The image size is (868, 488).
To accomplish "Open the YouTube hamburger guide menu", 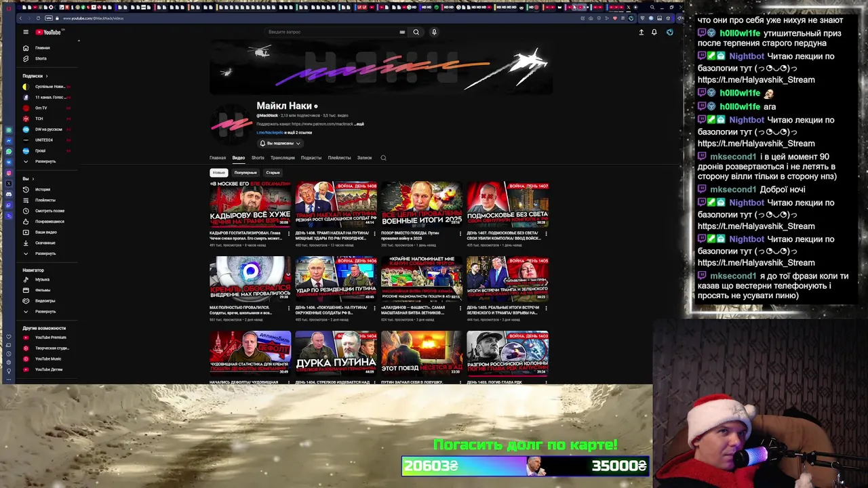I will (x=26, y=32).
